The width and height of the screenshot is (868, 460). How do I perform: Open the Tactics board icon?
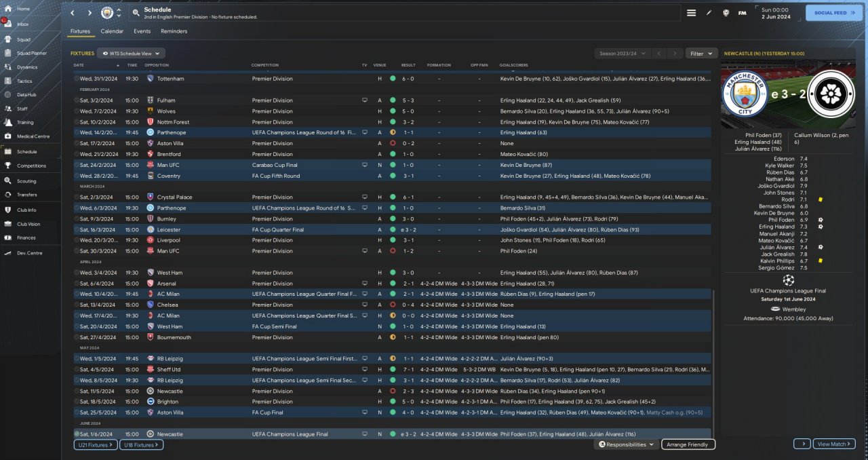(8, 81)
